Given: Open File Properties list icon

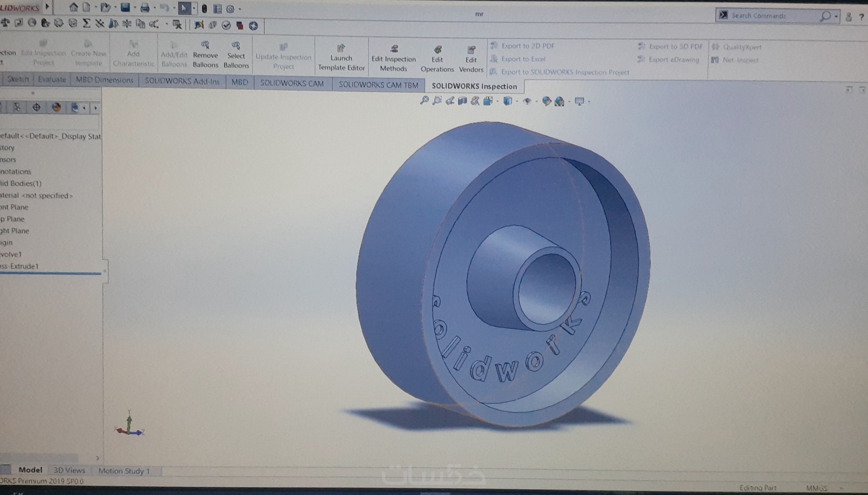Looking at the screenshot, I should 218,9.
